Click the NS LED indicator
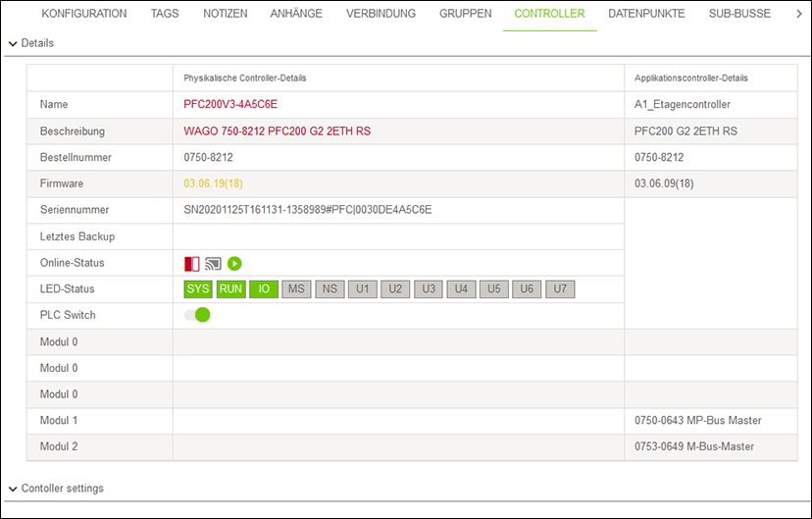The height and width of the screenshot is (519, 812). (x=330, y=289)
